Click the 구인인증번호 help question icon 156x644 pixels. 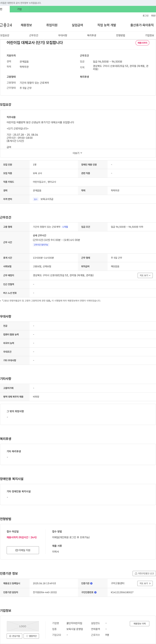(95, 592)
